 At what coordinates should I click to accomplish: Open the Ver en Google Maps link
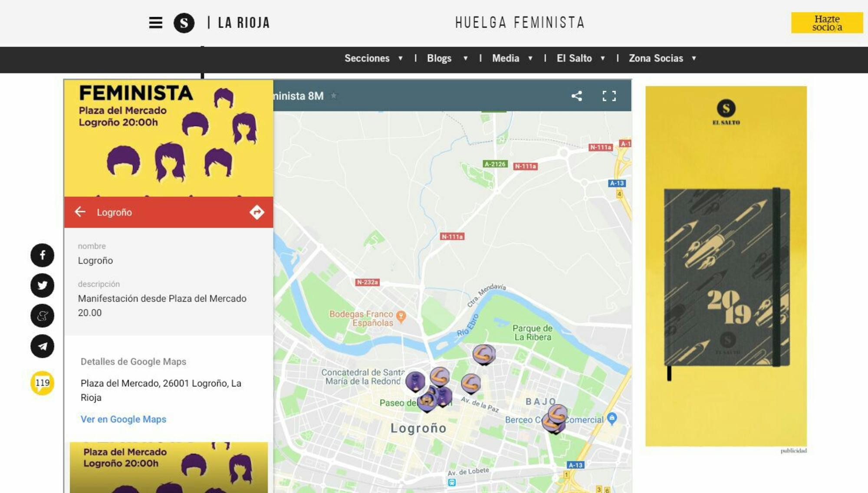click(123, 419)
